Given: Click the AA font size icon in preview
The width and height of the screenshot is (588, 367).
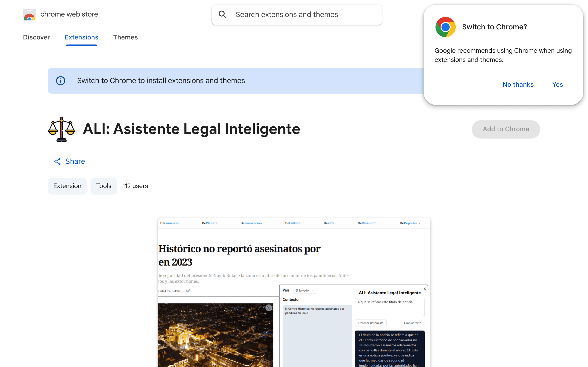Looking at the screenshot, I should (188, 291).
